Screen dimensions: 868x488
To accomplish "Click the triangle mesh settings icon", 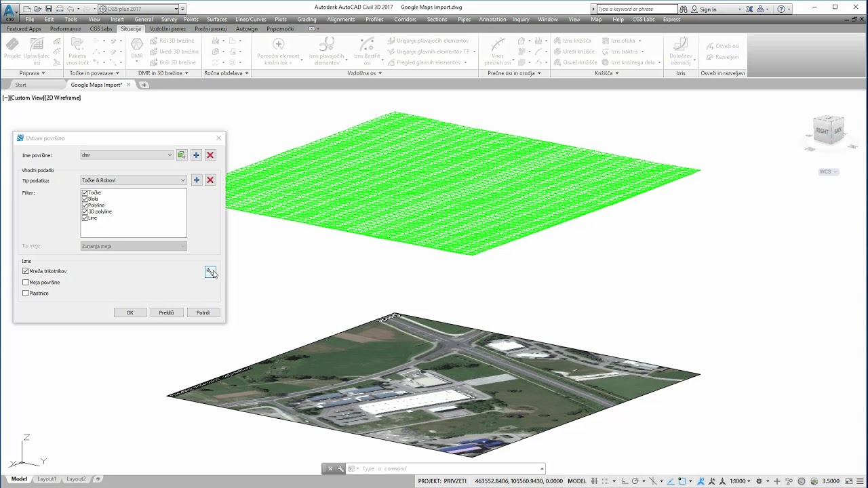I will coord(210,271).
